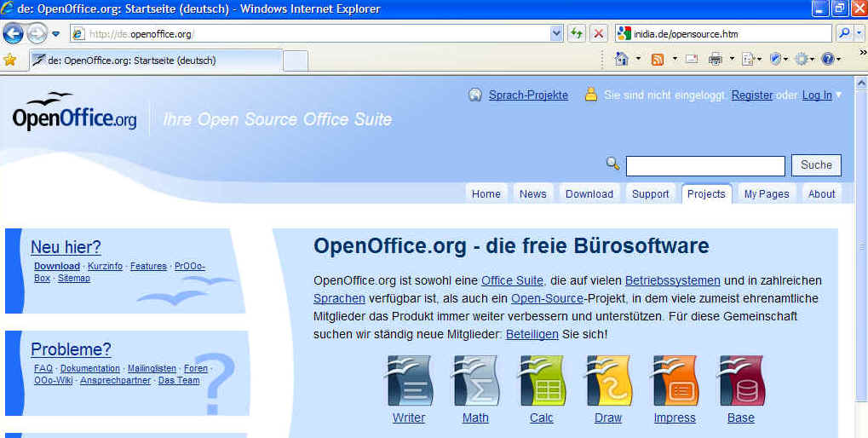Click the Writer application icon
Image resolution: width=868 pixels, height=438 pixels.
[409, 381]
